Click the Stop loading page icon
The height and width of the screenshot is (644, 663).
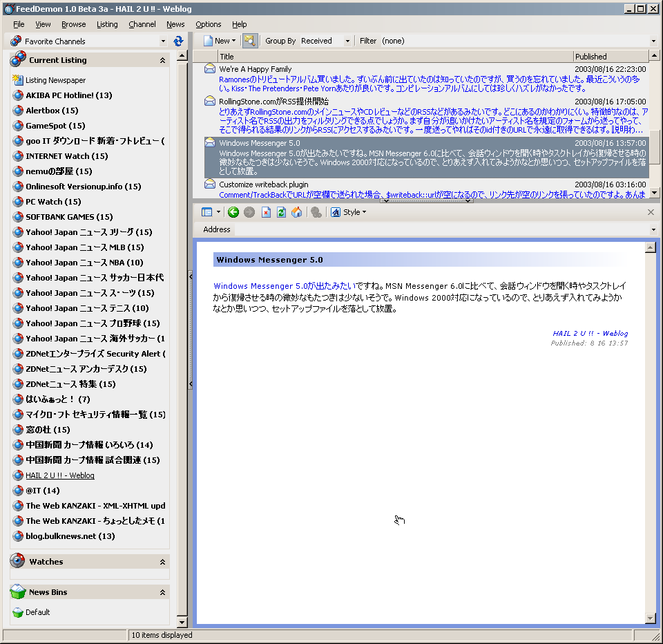(x=266, y=211)
